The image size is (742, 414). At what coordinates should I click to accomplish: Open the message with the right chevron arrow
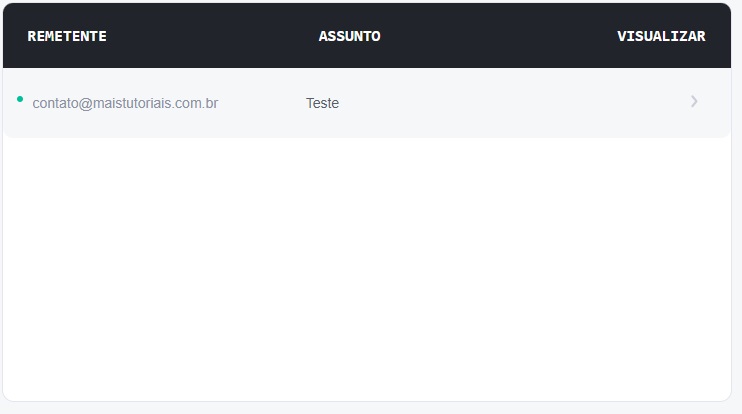pos(694,102)
